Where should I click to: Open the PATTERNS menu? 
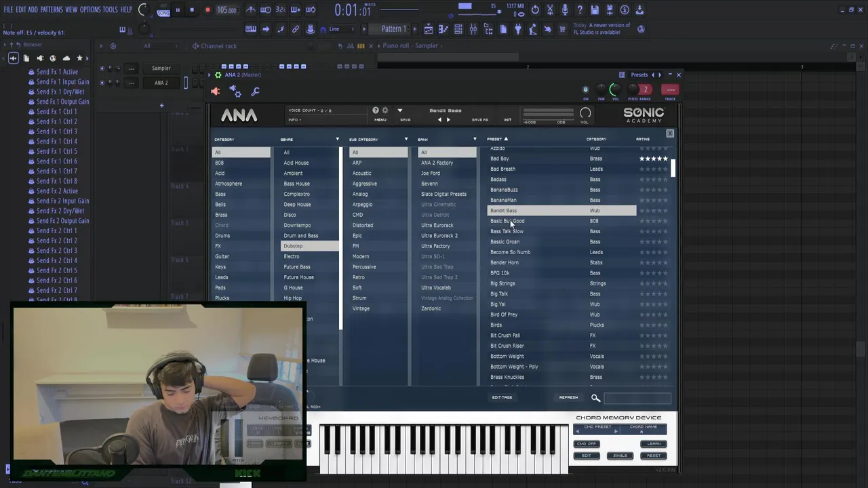pyautogui.click(x=52, y=9)
